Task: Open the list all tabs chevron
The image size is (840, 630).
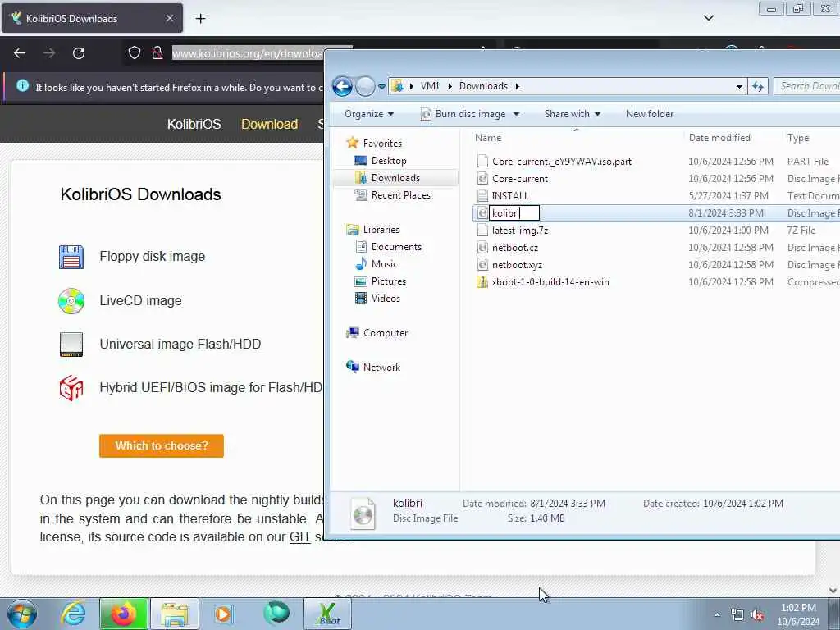Action: click(x=708, y=18)
